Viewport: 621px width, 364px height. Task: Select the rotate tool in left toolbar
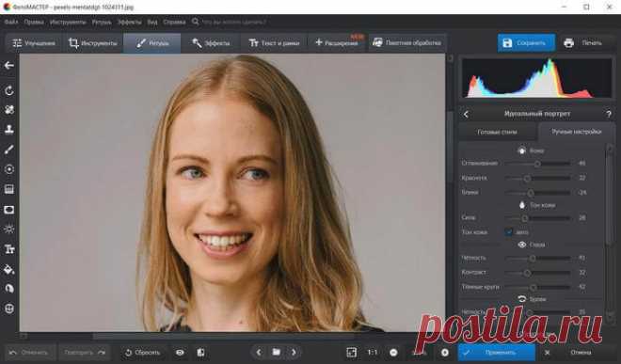[x=9, y=90]
